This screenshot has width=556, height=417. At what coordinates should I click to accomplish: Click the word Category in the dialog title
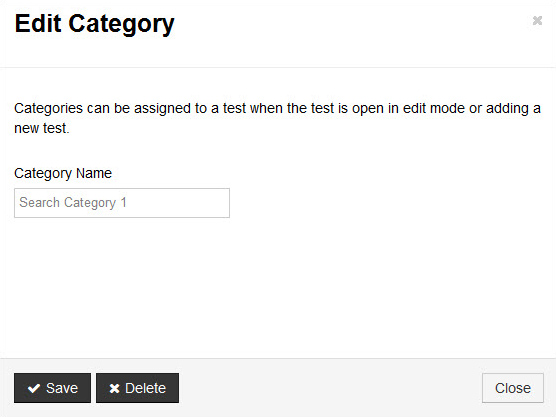(x=121, y=24)
